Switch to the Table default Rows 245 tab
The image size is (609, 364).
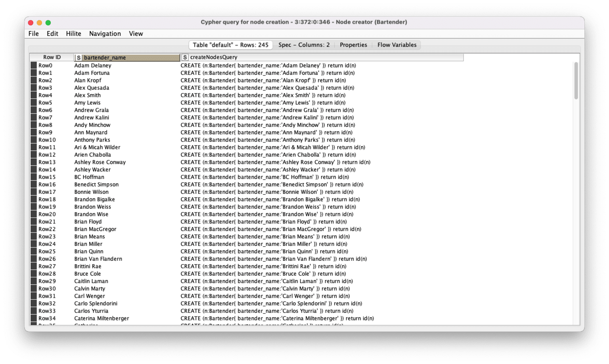click(230, 45)
